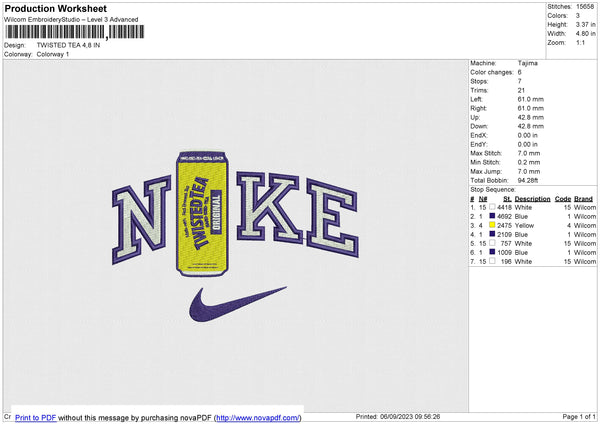Viewport: 600px width, 424px height.
Task: Click the Left margin value 61.0 mm
Action: pyautogui.click(x=530, y=99)
